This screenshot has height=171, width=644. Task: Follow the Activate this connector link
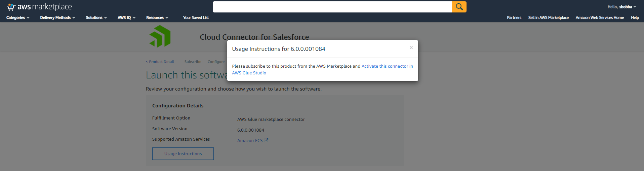tap(387, 66)
